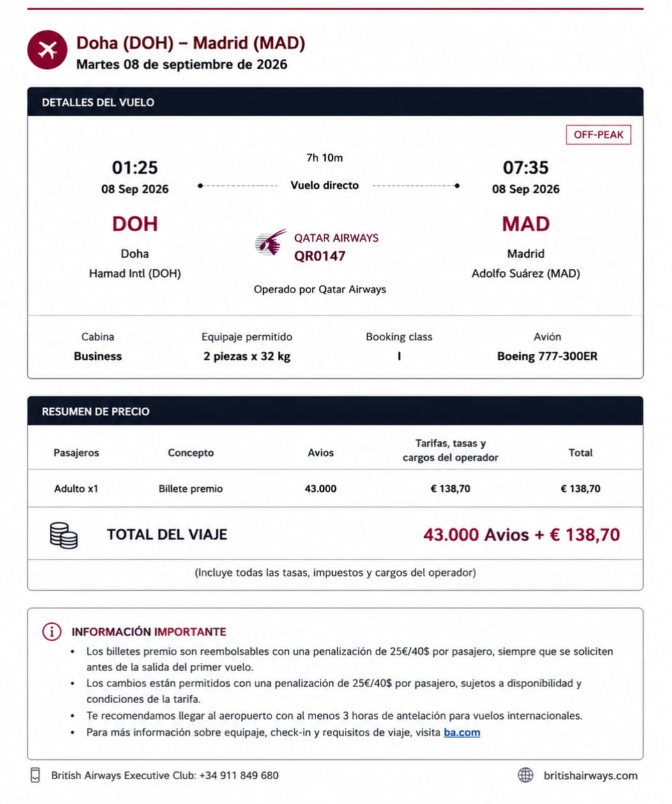Click the Executive Club phone number
Image resolution: width=672 pixels, height=804 pixels.
pyautogui.click(x=239, y=775)
